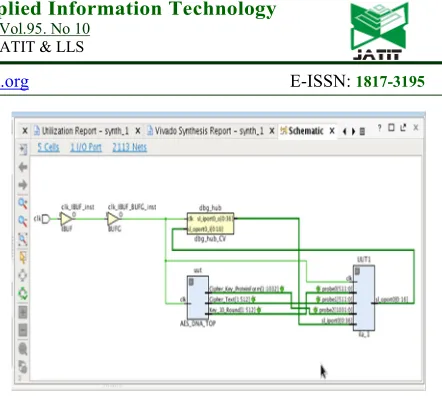The image size is (442, 400).
Task: Open the 1 I/O Port link
Action: [x=86, y=147]
